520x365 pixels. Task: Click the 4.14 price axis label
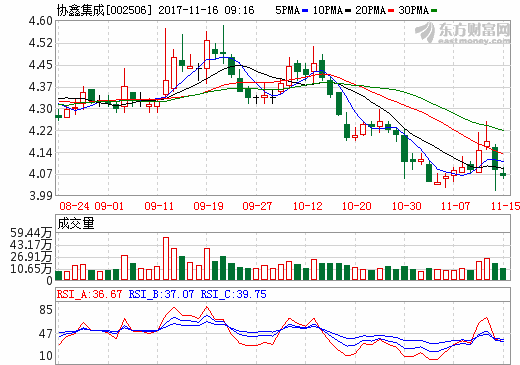point(41,153)
